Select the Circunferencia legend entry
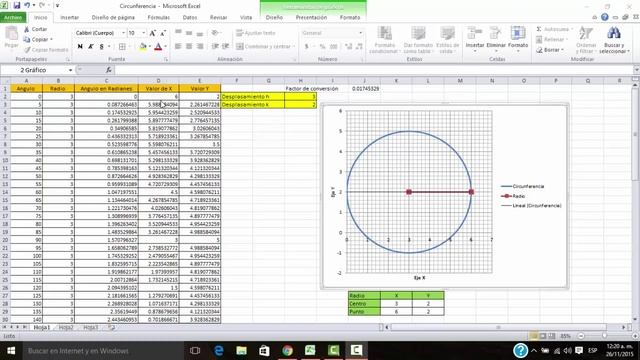The image size is (640, 360). 522,187
